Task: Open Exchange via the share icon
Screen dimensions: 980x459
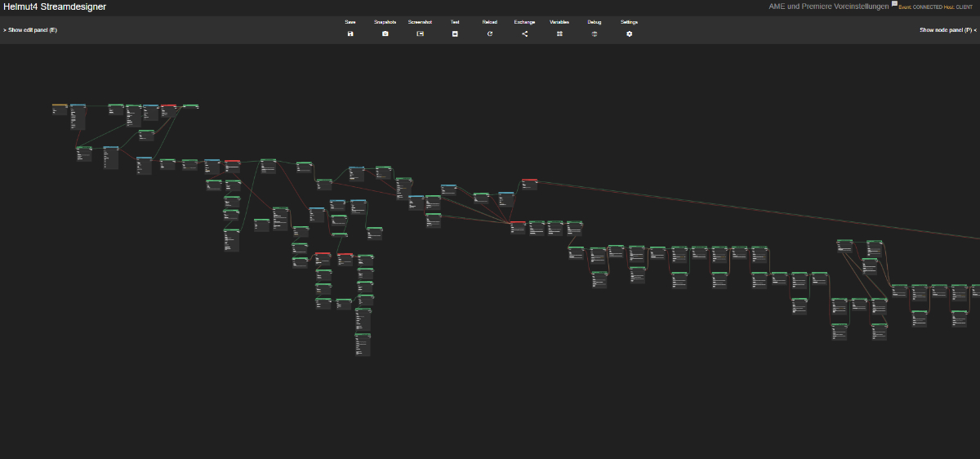Action: tap(525, 34)
